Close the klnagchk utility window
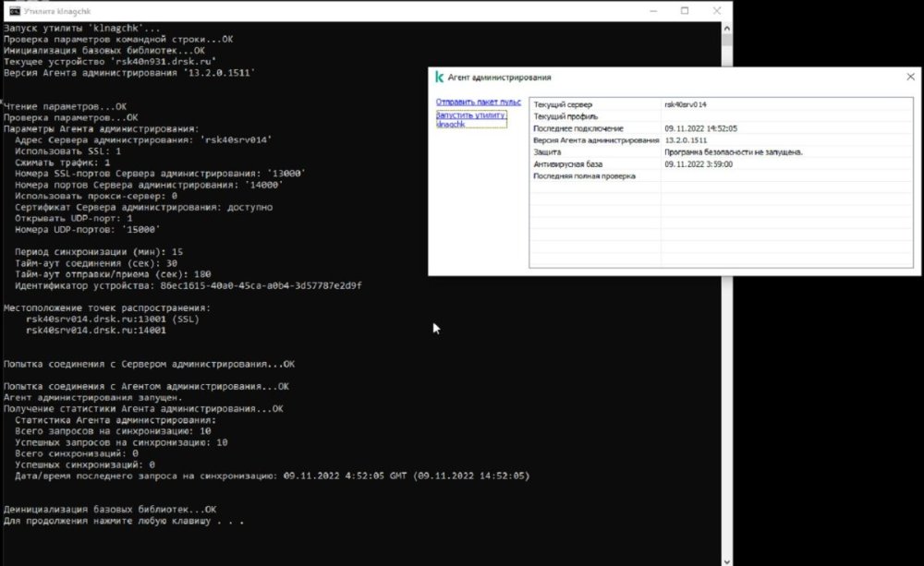Image resolution: width=924 pixels, height=566 pixels. [717, 10]
